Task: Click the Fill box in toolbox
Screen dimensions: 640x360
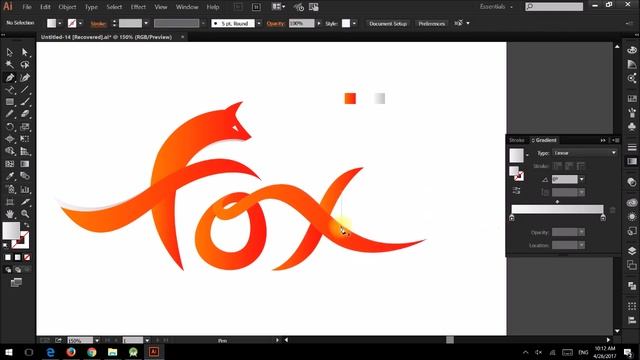Action: pos(11,231)
